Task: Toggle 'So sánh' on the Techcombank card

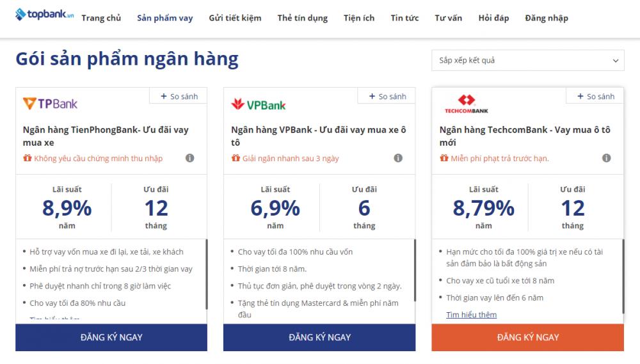Action: 595,97
